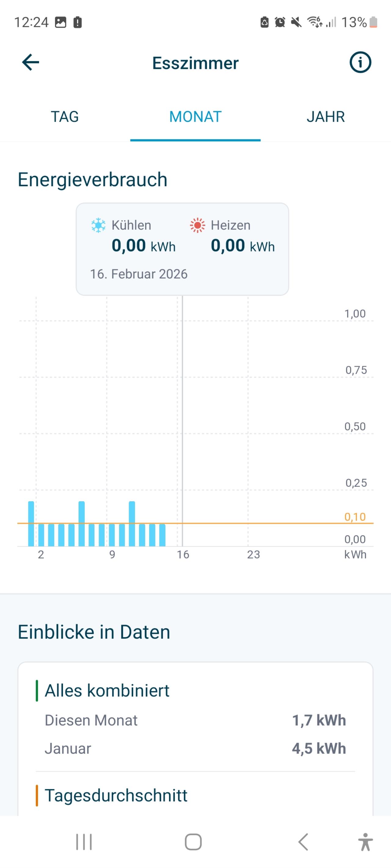Tap the back arrow icon
391x868 pixels.
(x=30, y=63)
